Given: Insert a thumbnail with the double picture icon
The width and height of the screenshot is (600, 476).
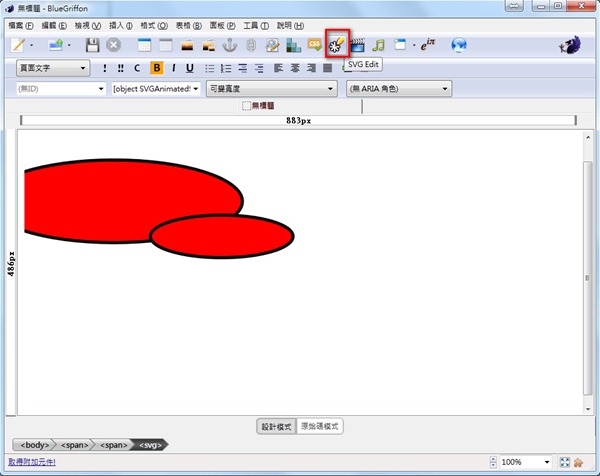Looking at the screenshot, I should [x=209, y=46].
